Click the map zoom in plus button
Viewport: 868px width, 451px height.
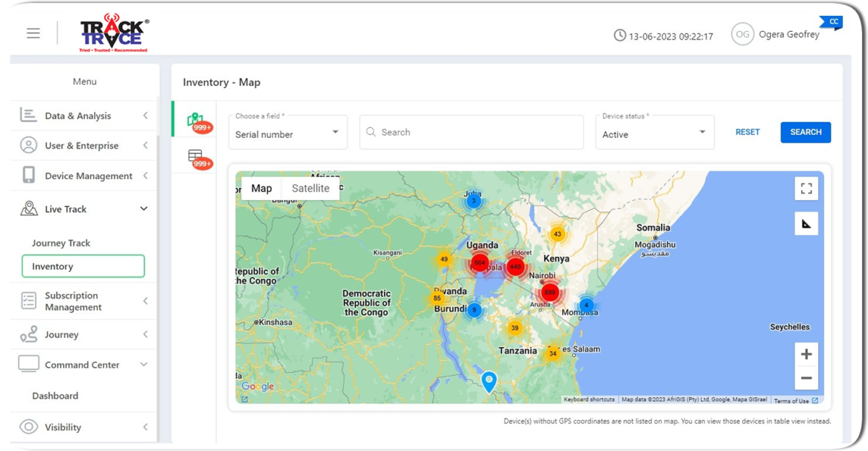(807, 355)
